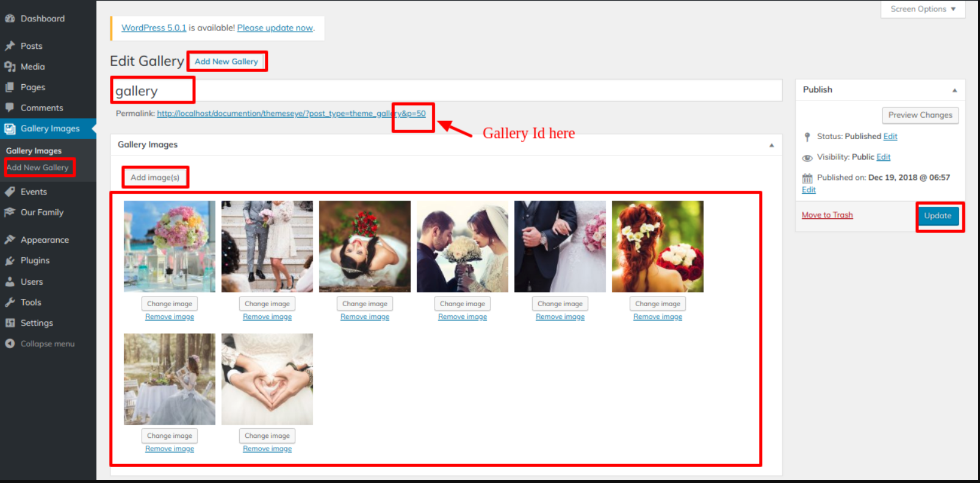980x483 pixels.
Task: Click the Move to Trash link
Action: point(827,215)
